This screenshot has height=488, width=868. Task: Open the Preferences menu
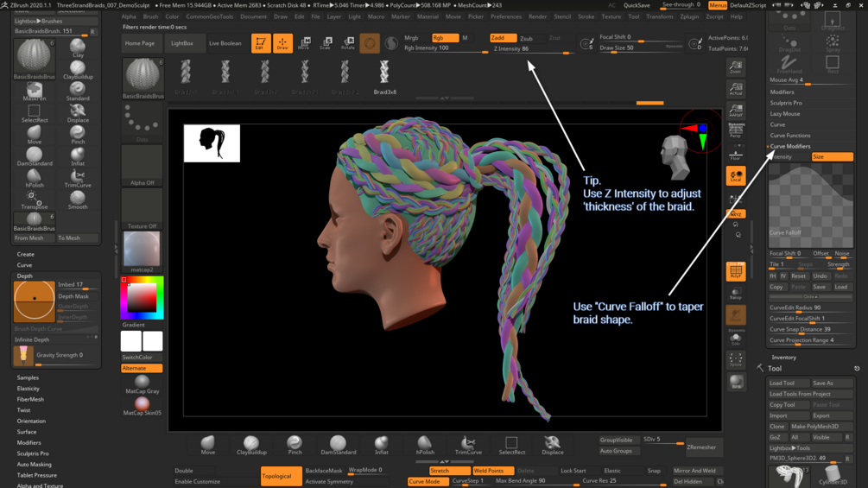coord(506,16)
